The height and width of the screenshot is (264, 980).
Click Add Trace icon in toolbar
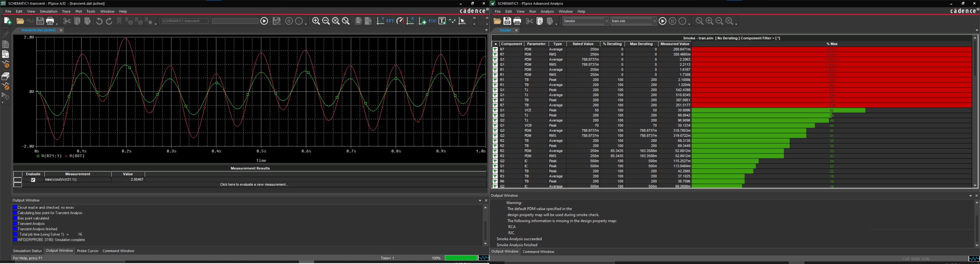[x=422, y=21]
